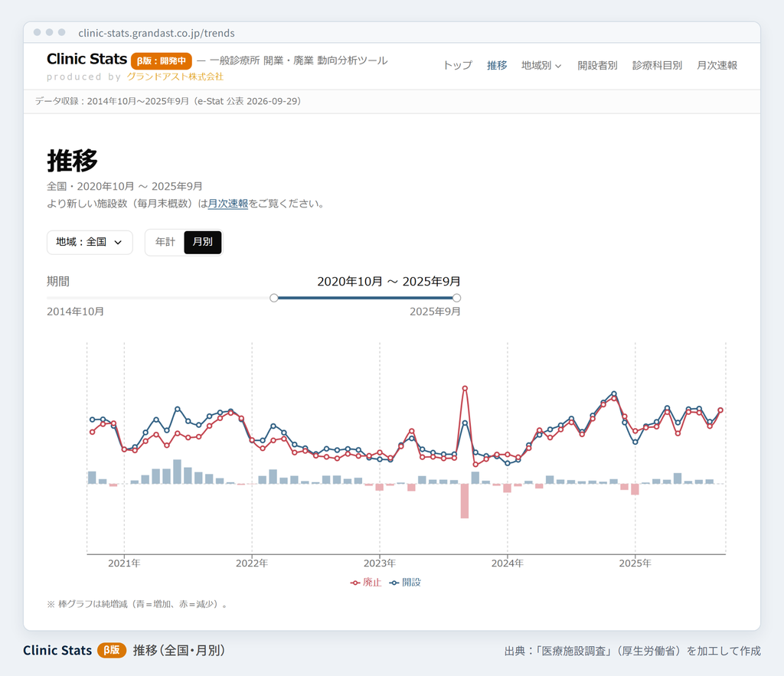Screen dimensions: 784x676
Task: Follow the 月次速報 link in description
Action: tap(228, 204)
